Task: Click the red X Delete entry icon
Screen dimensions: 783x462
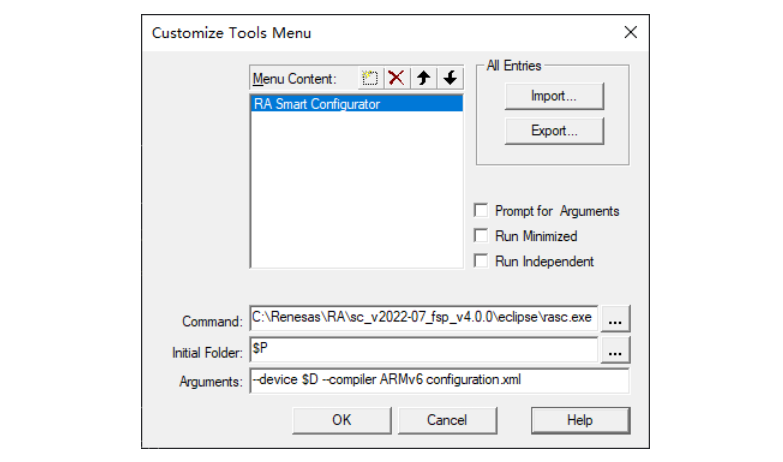Action: (398, 78)
